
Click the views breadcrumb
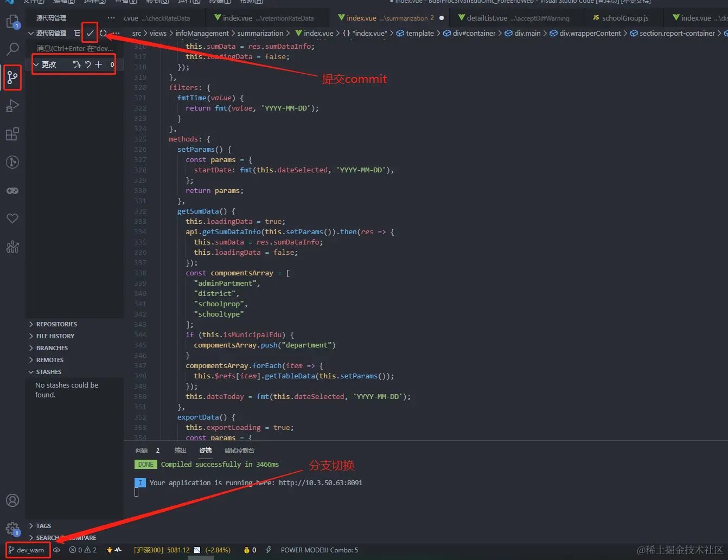[x=158, y=33]
